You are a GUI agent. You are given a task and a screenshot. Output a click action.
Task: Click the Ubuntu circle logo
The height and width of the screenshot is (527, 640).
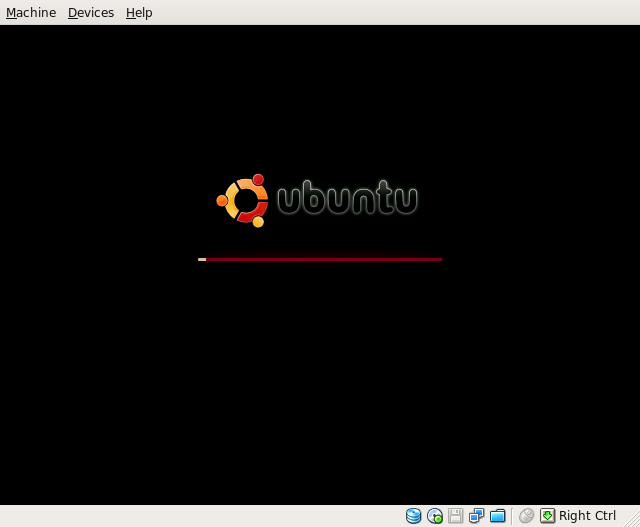[x=242, y=200]
